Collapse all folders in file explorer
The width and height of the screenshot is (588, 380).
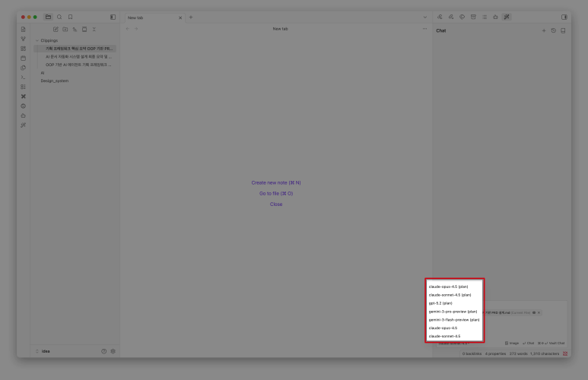coord(94,29)
